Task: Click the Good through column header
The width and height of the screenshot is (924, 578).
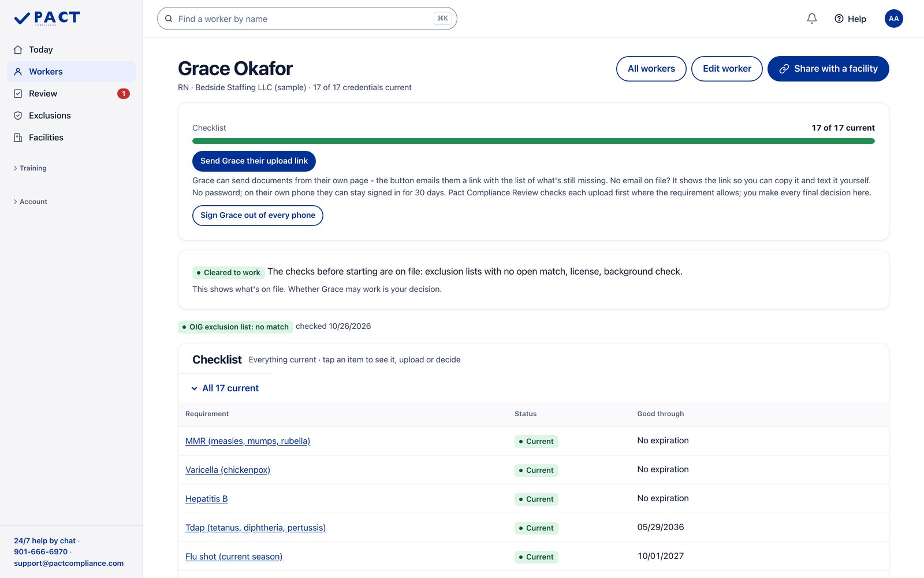Action: (x=661, y=414)
